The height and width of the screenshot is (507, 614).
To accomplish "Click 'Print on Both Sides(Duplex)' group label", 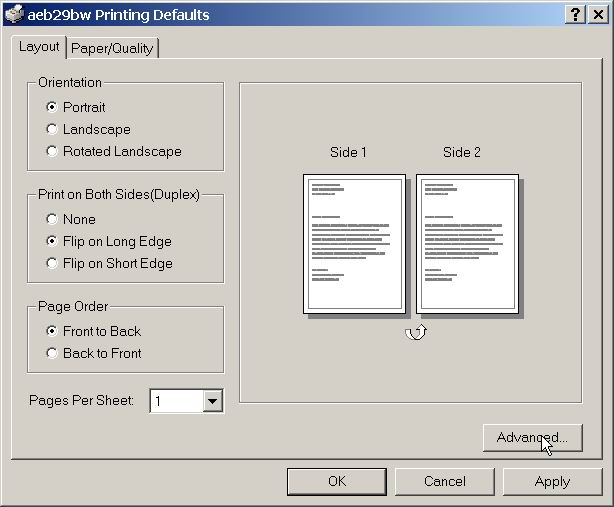I will (x=119, y=194).
